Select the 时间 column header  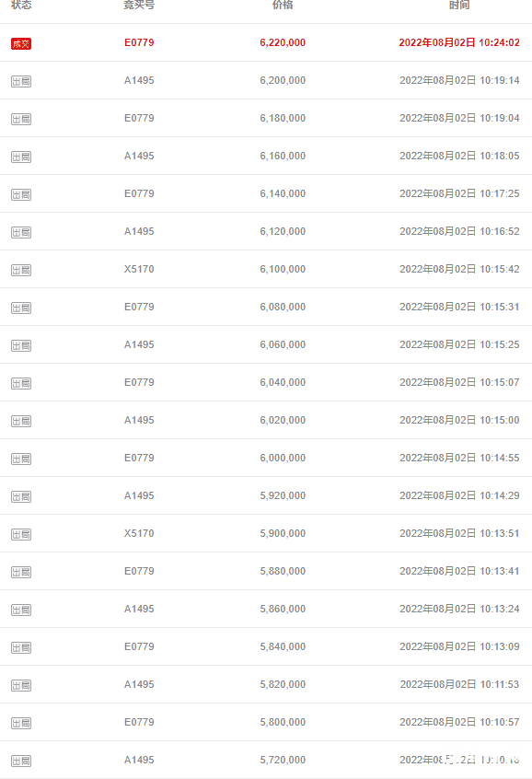(x=459, y=5)
